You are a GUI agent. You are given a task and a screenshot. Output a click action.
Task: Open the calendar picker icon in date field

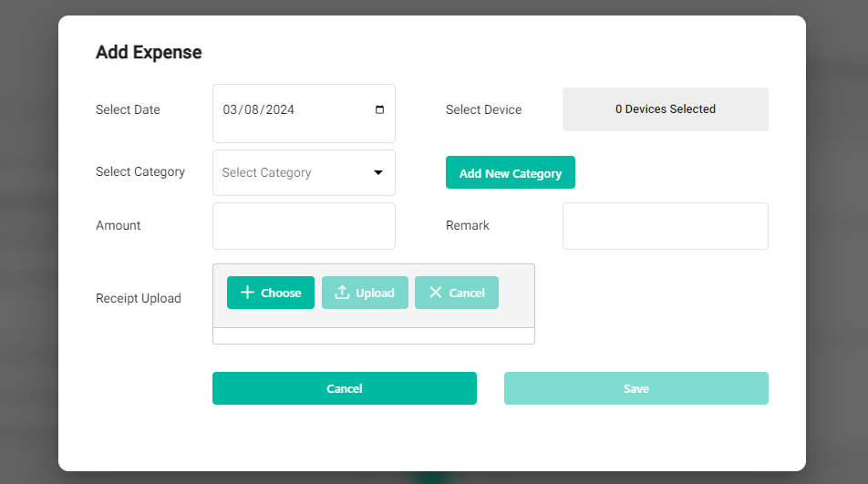click(x=379, y=109)
